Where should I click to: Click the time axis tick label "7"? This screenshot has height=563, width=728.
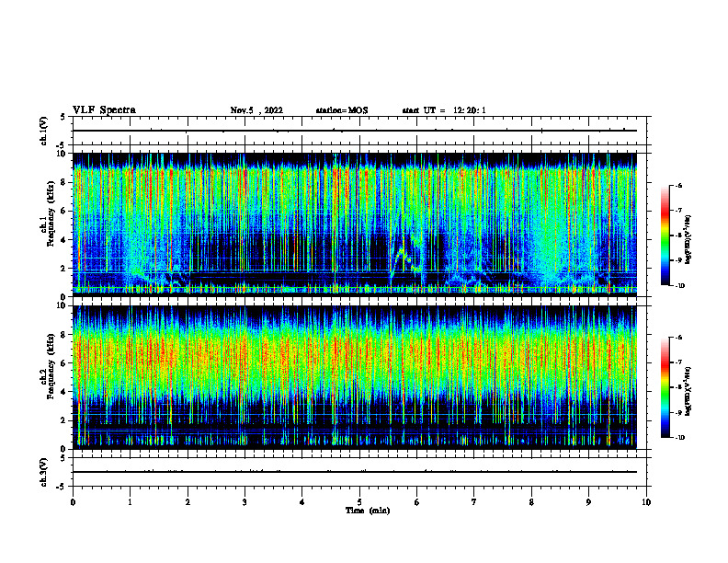point(474,502)
